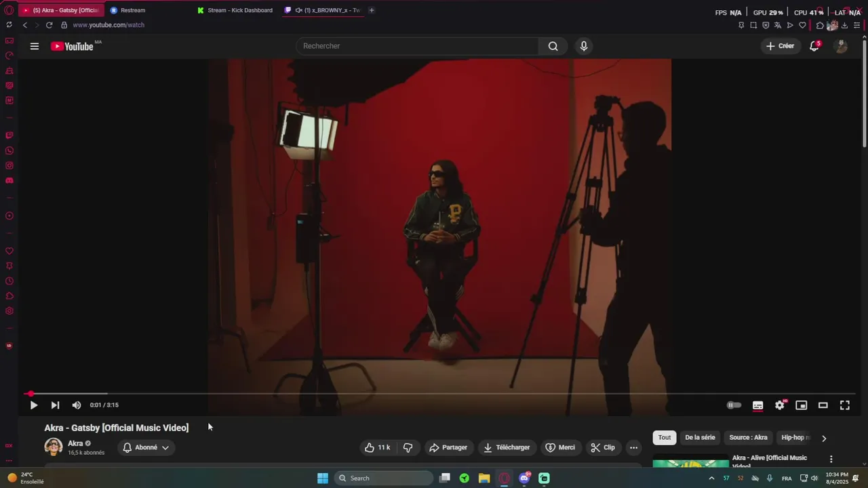
Task: Focus the Rechercher search field
Action: coord(417,46)
